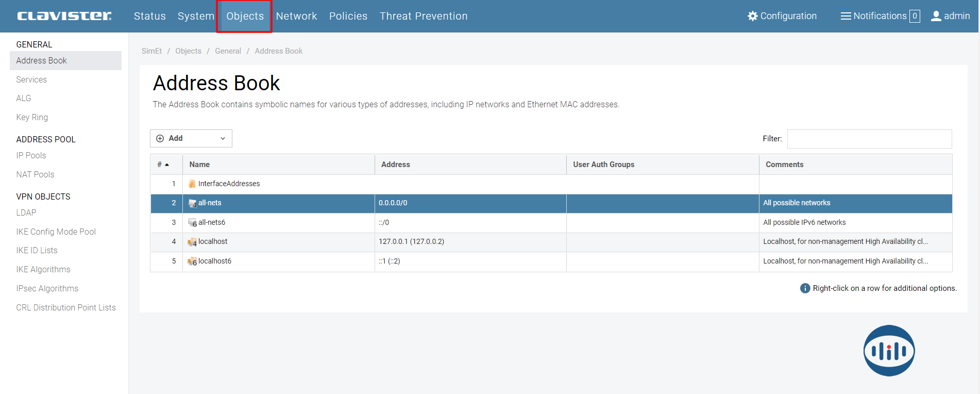Open NAT Pools in the sidebar

pos(35,174)
